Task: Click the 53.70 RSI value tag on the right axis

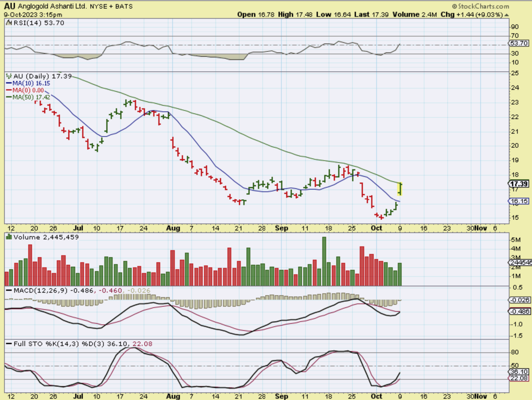Action: 519,43
